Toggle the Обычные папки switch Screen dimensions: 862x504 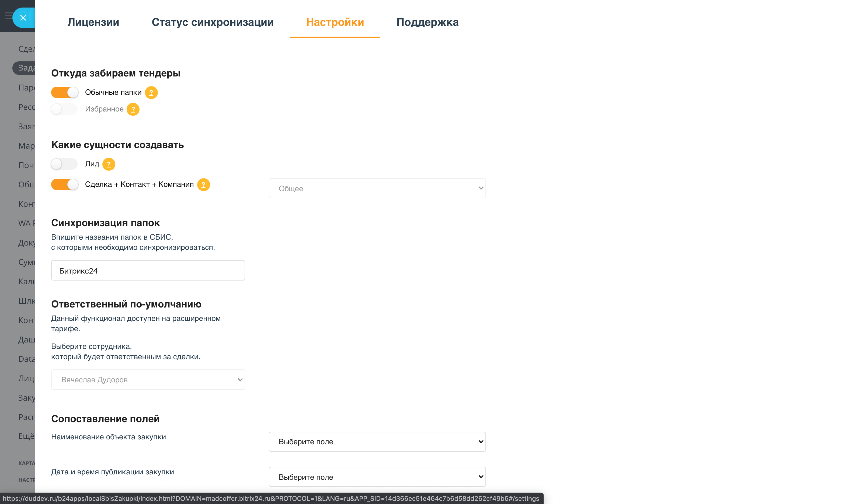tap(65, 92)
